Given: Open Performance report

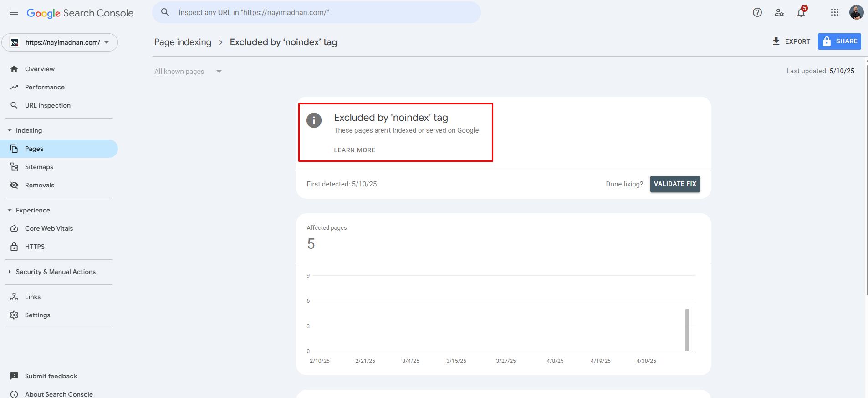Looking at the screenshot, I should pos(59,87).
